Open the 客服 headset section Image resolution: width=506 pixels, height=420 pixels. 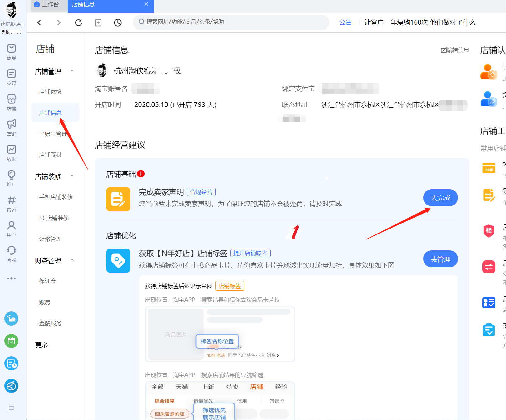(12, 254)
